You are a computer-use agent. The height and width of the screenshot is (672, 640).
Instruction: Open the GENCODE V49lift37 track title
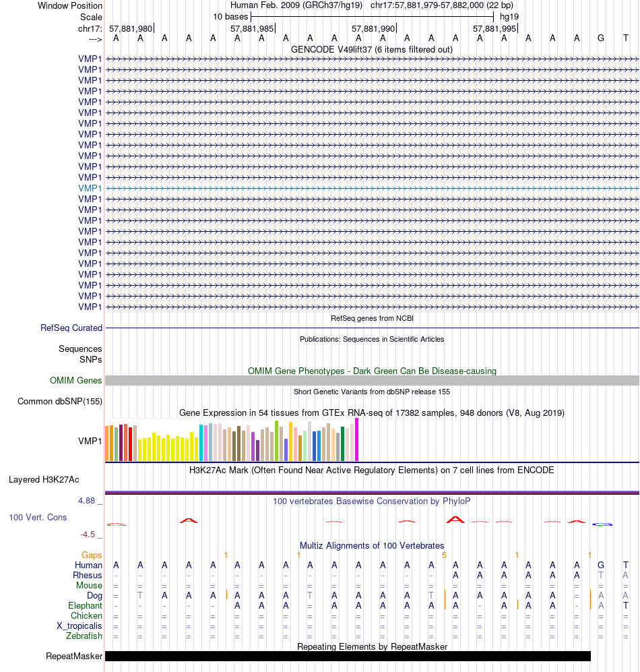372,50
